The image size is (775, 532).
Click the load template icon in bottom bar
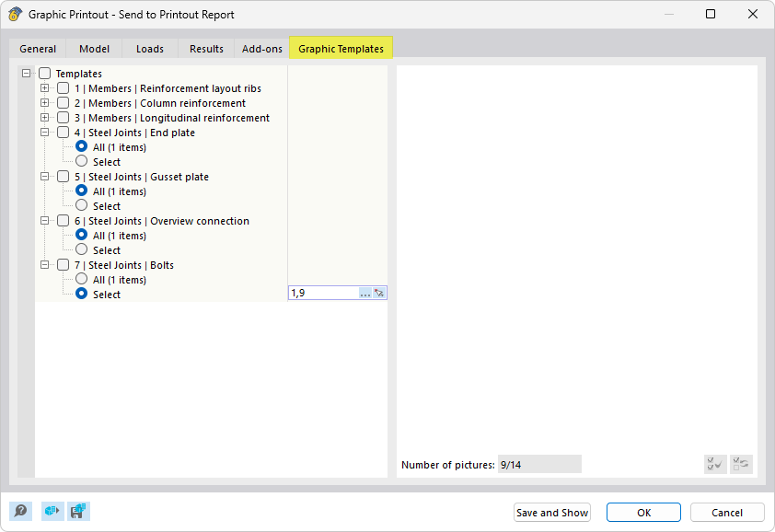(52, 512)
